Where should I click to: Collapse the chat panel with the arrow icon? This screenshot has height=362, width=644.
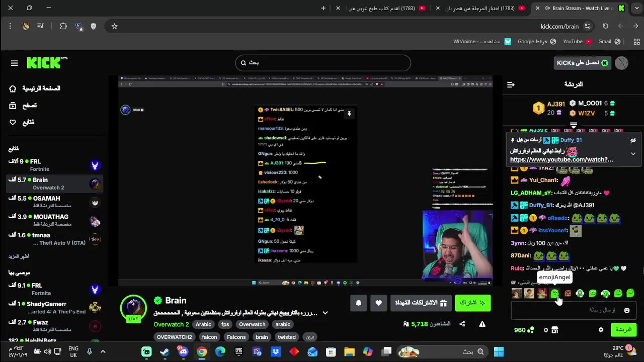click(x=511, y=84)
